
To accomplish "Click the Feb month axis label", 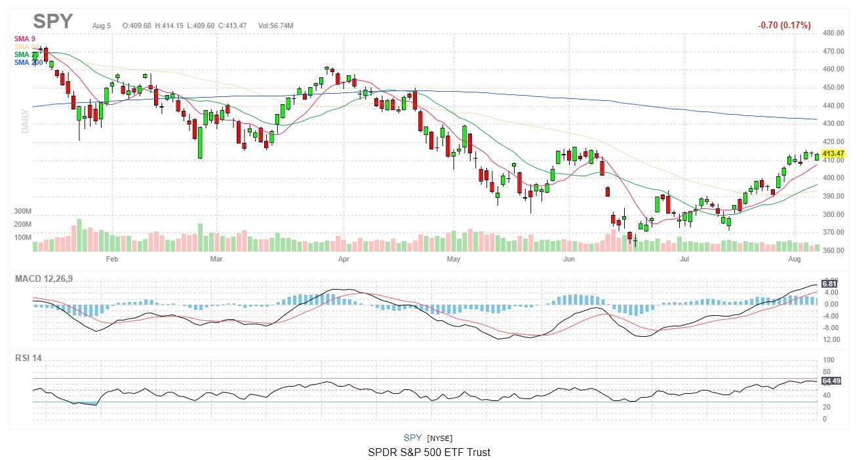I will (111, 260).
